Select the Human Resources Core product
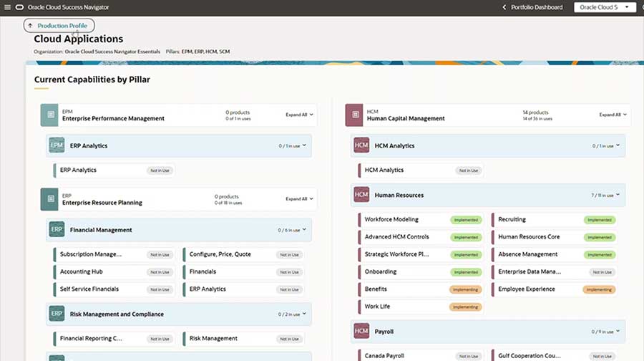The height and width of the screenshot is (361, 644). coord(554,237)
